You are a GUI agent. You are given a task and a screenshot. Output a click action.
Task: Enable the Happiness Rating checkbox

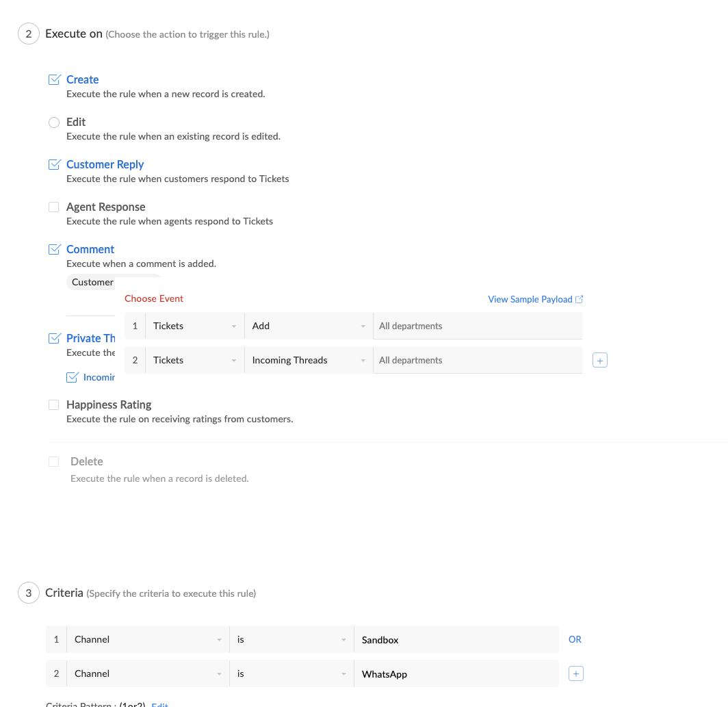[x=54, y=404]
